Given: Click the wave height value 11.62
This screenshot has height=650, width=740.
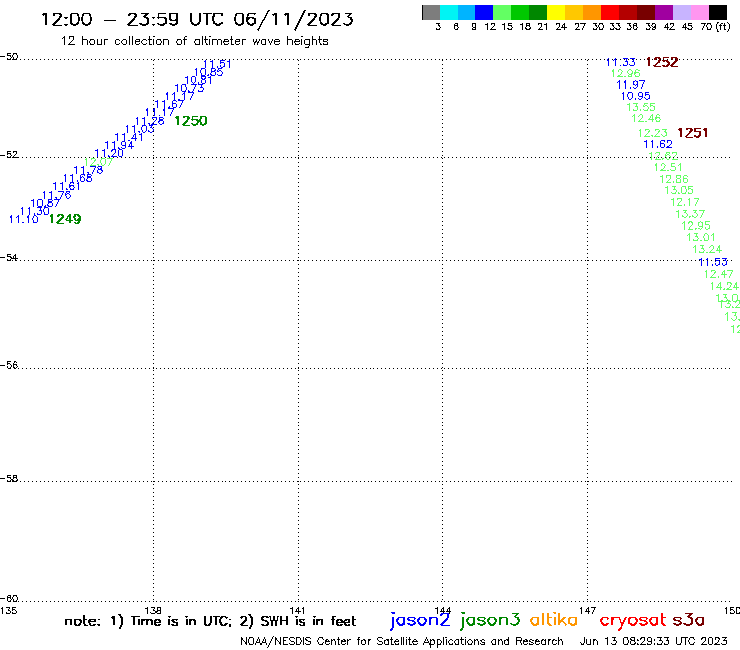Looking at the screenshot, I should [x=658, y=144].
